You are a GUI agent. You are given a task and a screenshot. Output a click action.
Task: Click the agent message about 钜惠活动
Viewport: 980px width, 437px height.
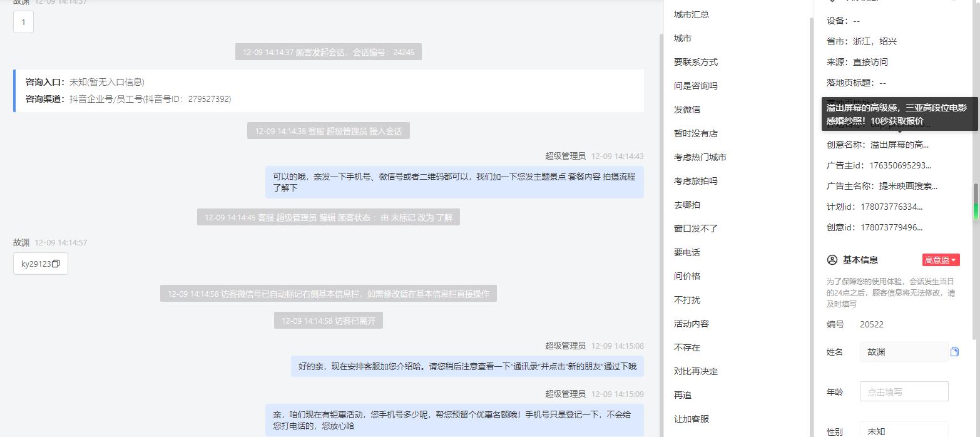(x=454, y=420)
